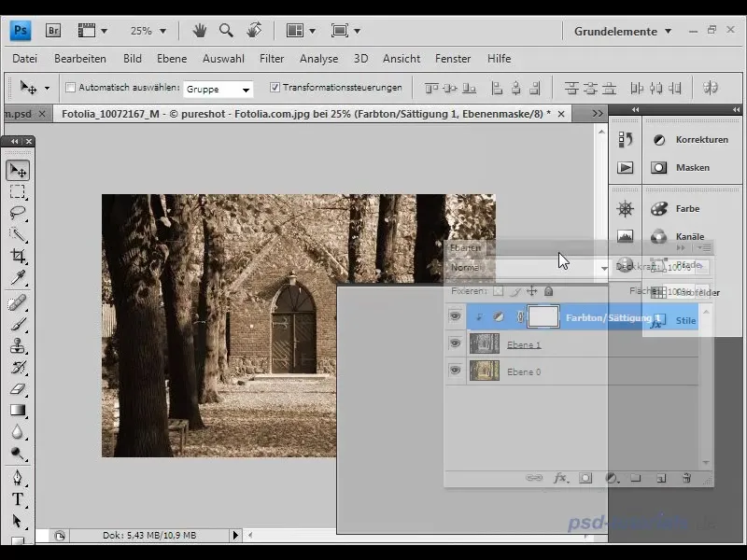Image resolution: width=747 pixels, height=560 pixels.
Task: Launch Adobe Bridge from the Br icon
Action: pyautogui.click(x=53, y=31)
